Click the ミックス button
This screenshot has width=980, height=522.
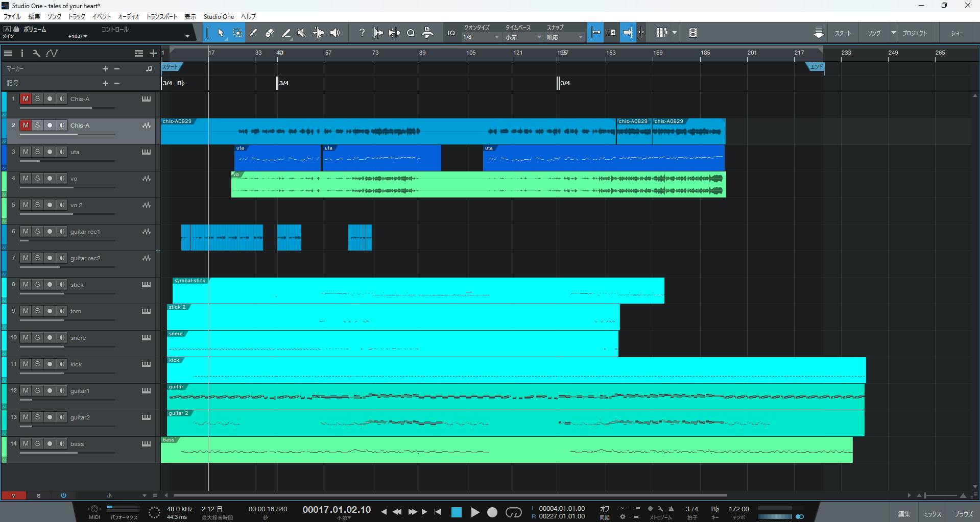[x=933, y=514]
